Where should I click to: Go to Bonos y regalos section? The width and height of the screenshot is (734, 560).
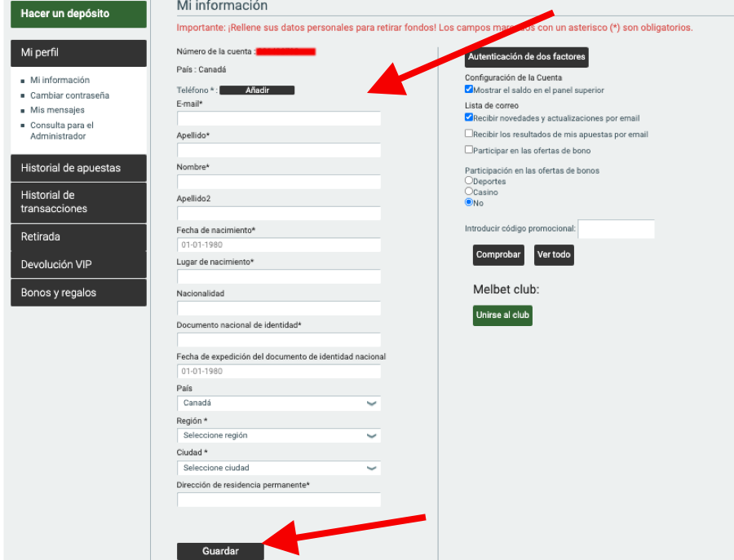[78, 293]
